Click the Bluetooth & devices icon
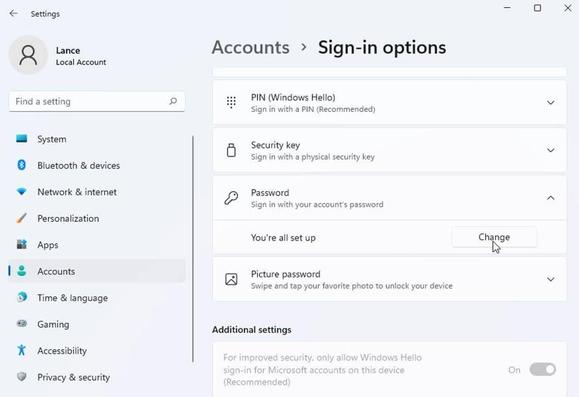This screenshot has height=397, width=579. 22,165
